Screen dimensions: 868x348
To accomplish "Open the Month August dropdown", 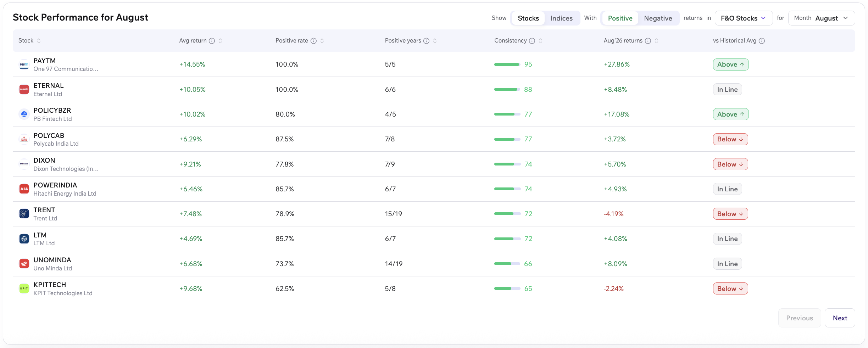I will (x=822, y=18).
